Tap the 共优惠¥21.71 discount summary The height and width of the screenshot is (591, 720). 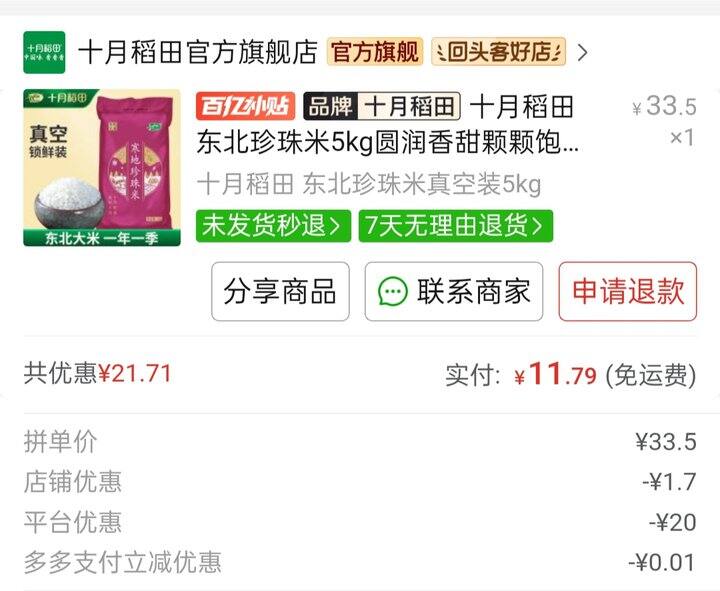pyautogui.click(x=98, y=373)
